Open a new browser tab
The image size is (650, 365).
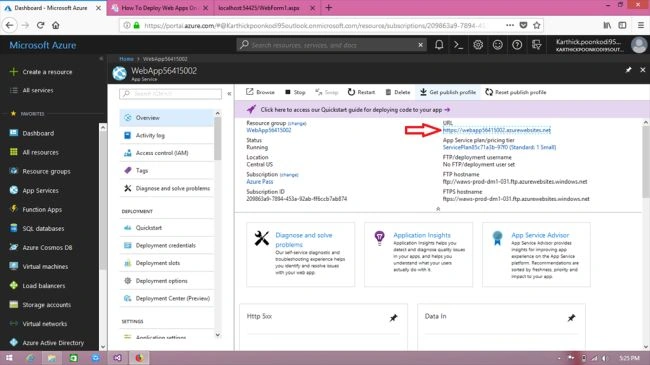pyautogui.click(x=329, y=8)
